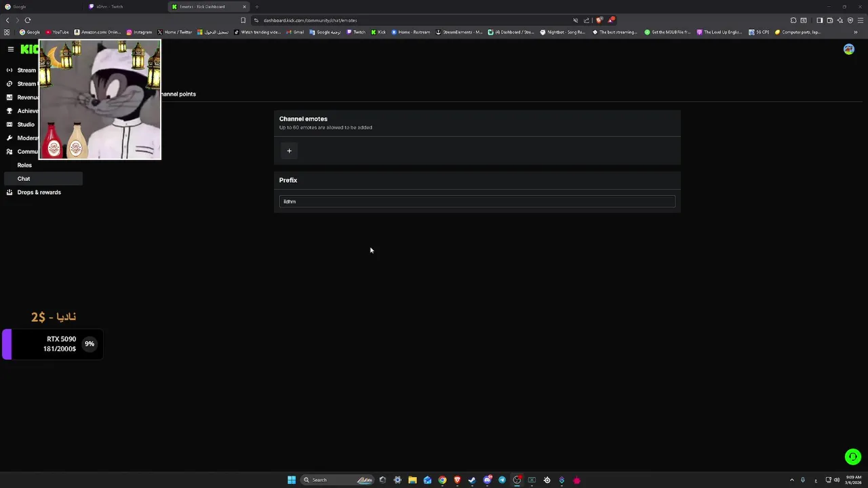The image size is (868, 488).
Task: Click the browser address bar URL
Action: tap(310, 20)
